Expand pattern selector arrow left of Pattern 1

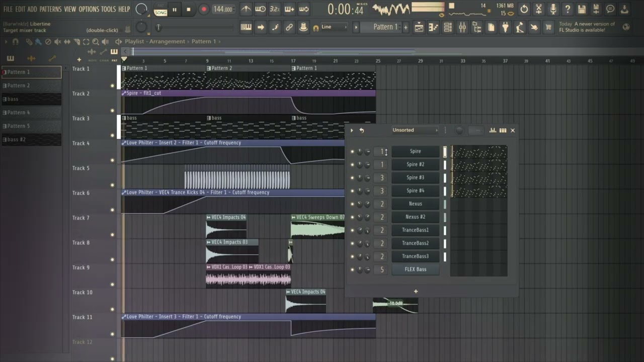(x=356, y=27)
